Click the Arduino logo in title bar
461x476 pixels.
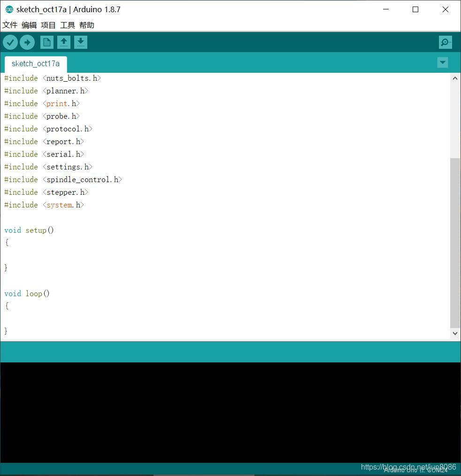[x=9, y=9]
